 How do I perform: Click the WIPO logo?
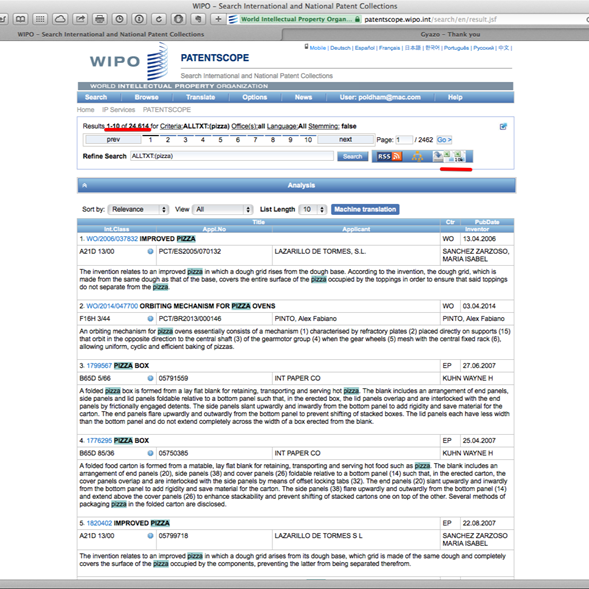(129, 61)
